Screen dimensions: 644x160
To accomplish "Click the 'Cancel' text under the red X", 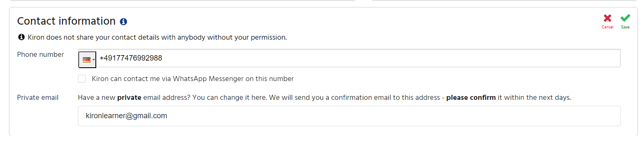I will coord(607,27).
